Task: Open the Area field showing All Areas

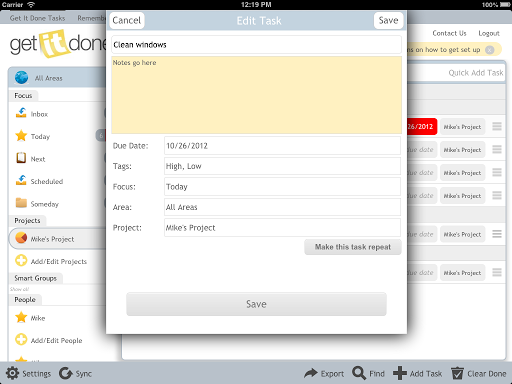Action: pyautogui.click(x=282, y=207)
